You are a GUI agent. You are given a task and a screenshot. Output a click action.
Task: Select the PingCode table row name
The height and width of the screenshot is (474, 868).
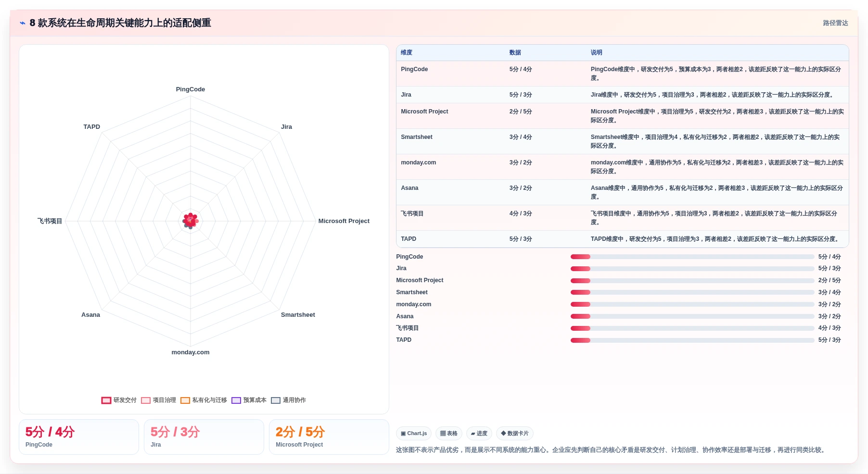pos(414,69)
